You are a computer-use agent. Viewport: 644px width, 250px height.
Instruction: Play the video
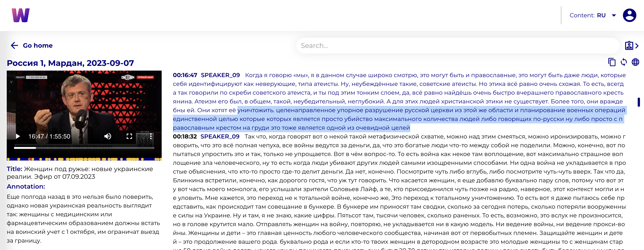click(18, 136)
